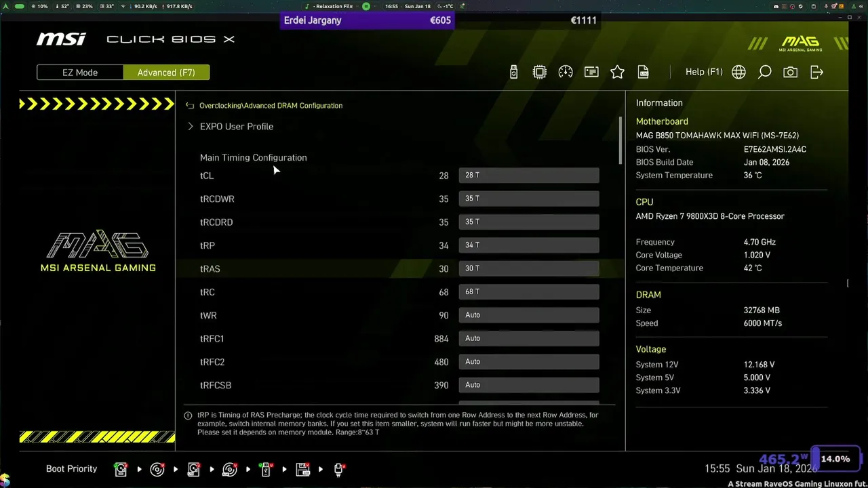
Task: Select the floppy disk boot device
Action: 302,469
